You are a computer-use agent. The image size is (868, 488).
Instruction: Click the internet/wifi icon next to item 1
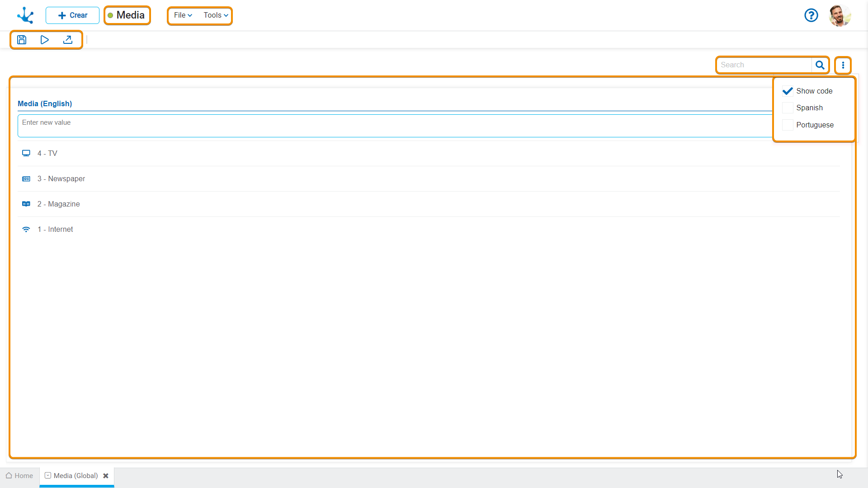point(26,229)
